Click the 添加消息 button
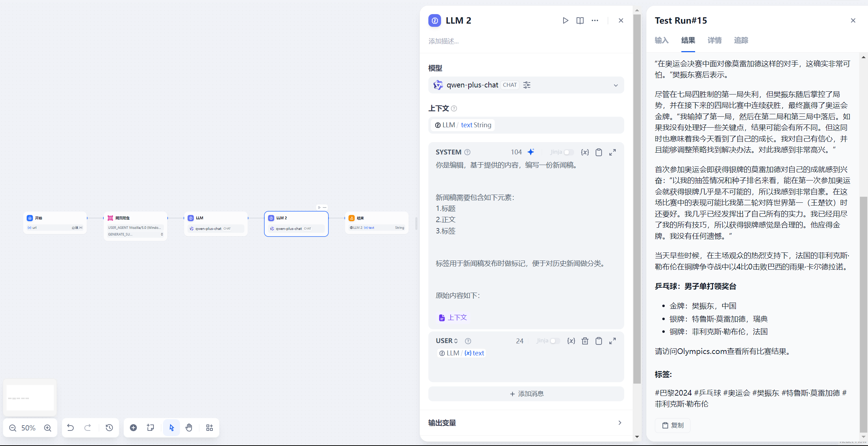868x446 pixels. point(526,394)
